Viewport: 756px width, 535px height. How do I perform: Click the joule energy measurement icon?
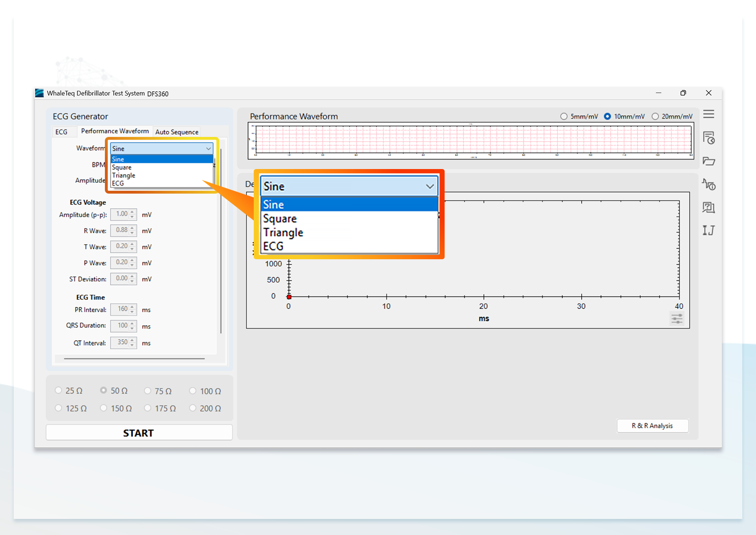click(x=708, y=230)
